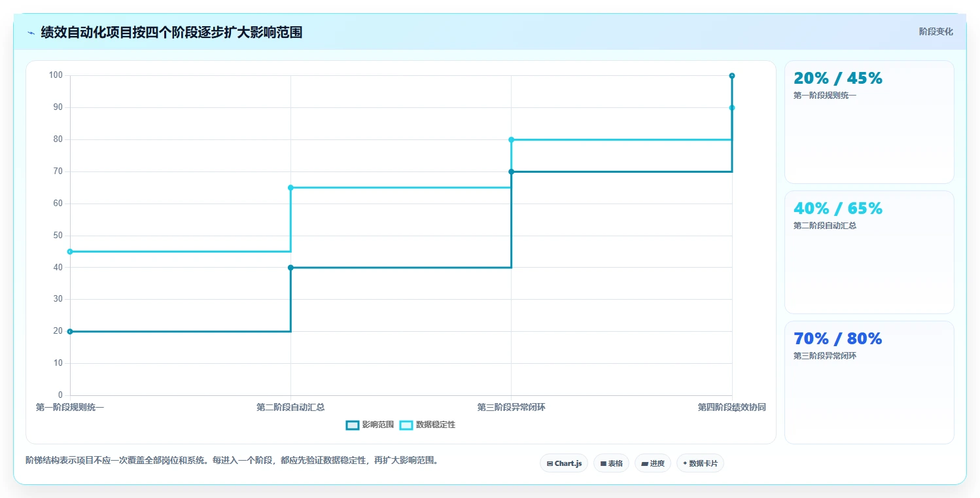
Task: Click the x-axis label 第一阶段规则统一
Action: click(x=70, y=408)
